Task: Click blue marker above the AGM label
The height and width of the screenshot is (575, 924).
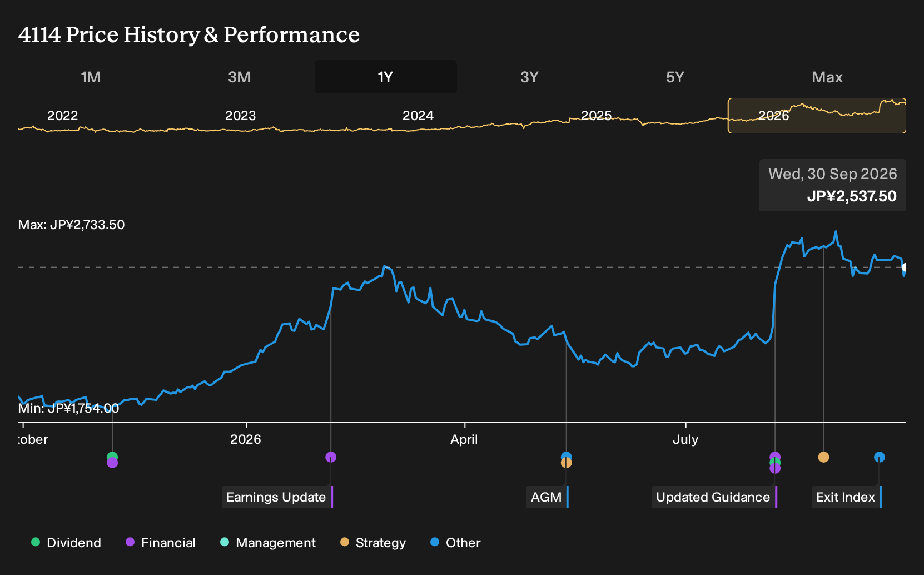Action: click(x=566, y=457)
